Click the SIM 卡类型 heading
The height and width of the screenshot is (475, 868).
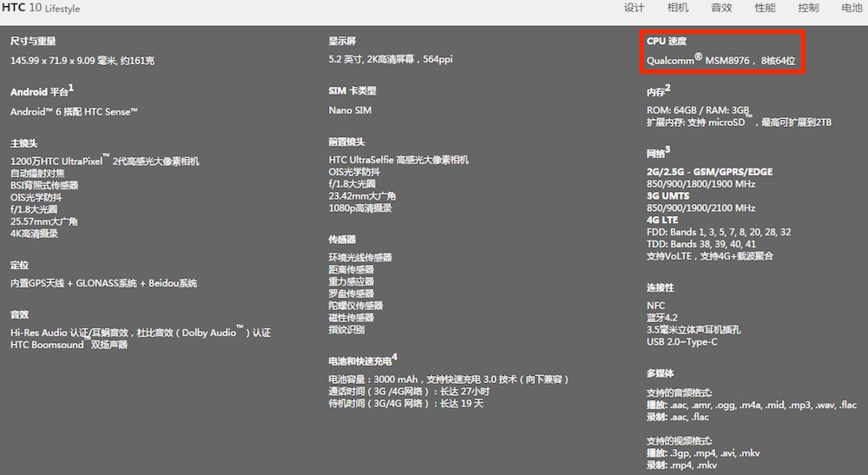click(x=352, y=91)
